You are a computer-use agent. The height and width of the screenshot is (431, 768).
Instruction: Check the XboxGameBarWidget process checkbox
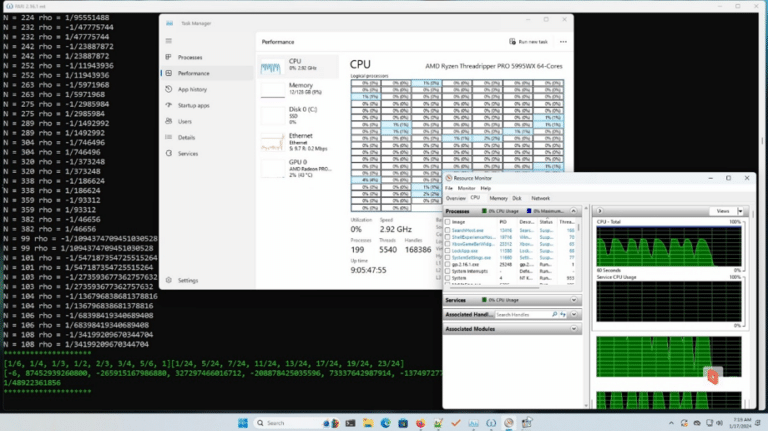448,244
